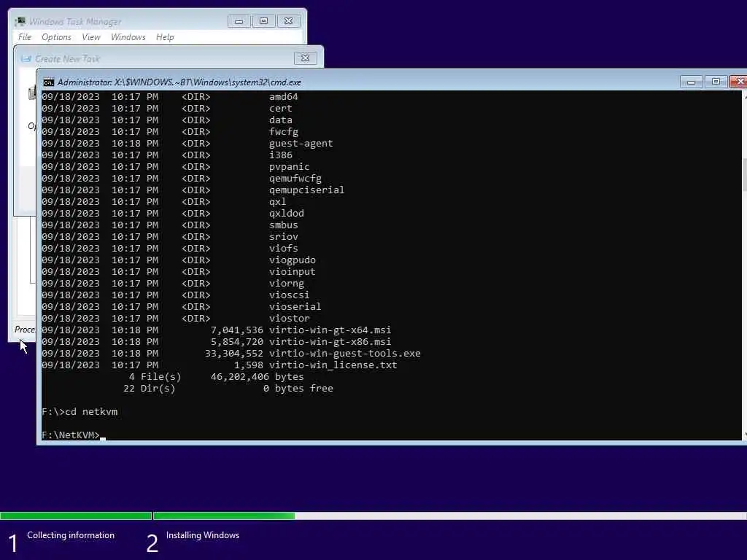Click the Installing Windows step label
Viewport: 747px width, 560px height.
point(203,535)
